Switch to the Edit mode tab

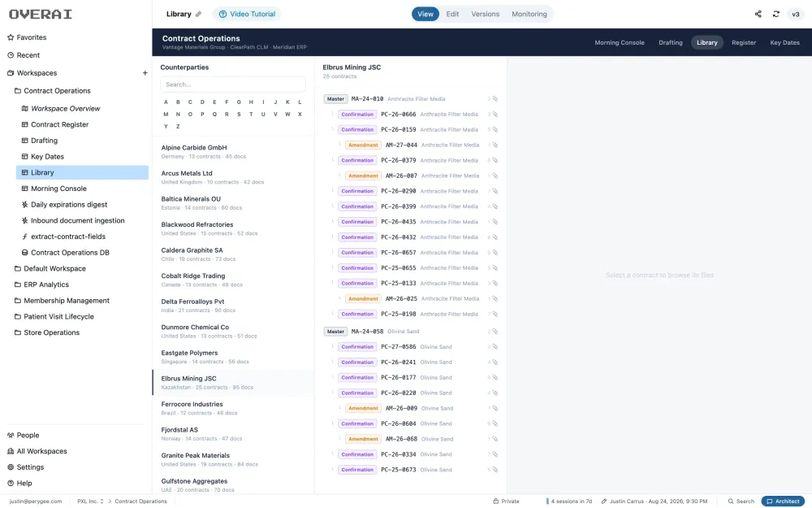pyautogui.click(x=452, y=14)
